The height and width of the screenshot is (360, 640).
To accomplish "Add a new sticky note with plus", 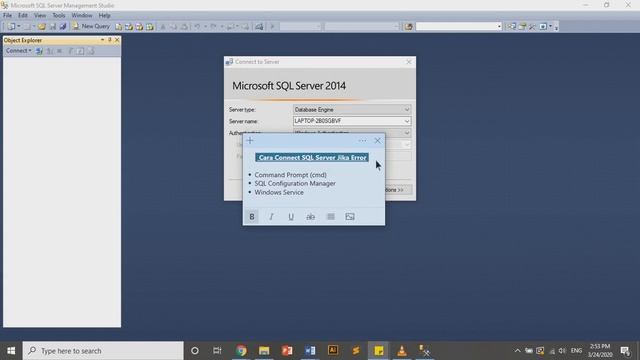I will click(250, 140).
